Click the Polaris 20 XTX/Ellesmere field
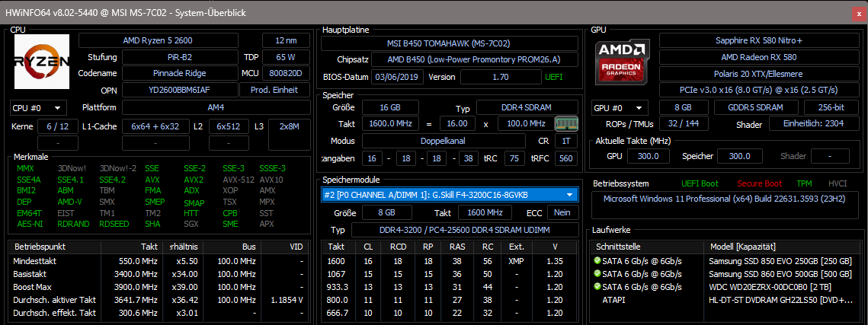 [758, 73]
